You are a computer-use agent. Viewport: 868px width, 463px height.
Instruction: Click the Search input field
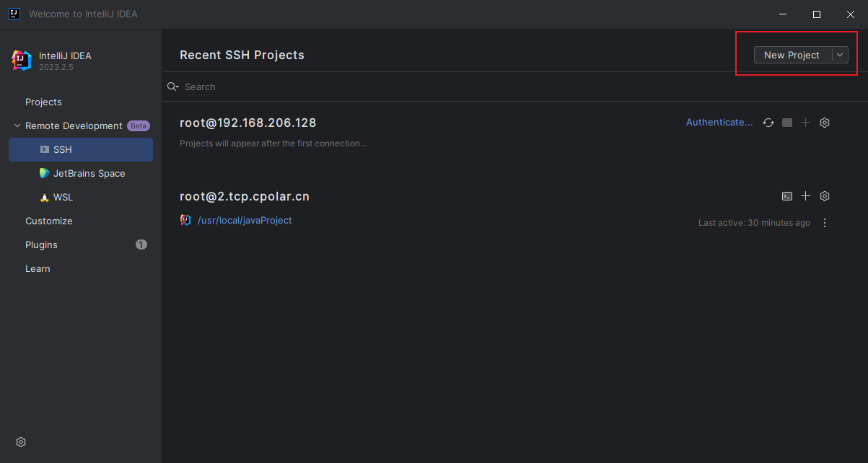pyautogui.click(x=514, y=87)
